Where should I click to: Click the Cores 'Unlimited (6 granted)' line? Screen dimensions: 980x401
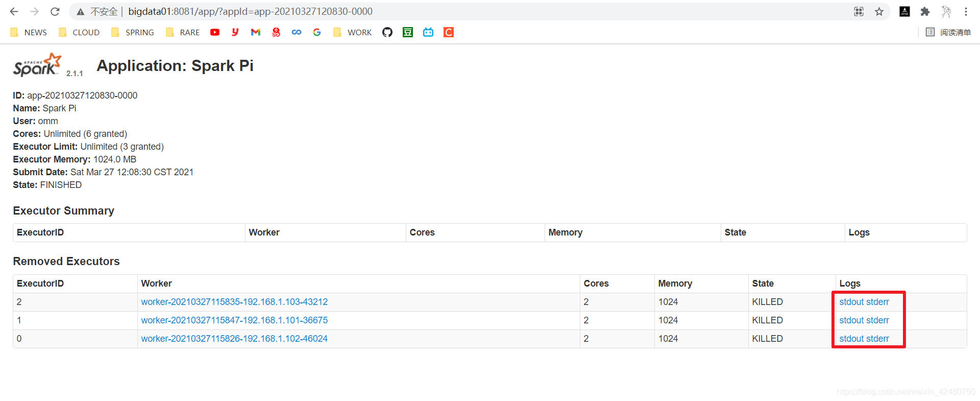(x=70, y=134)
